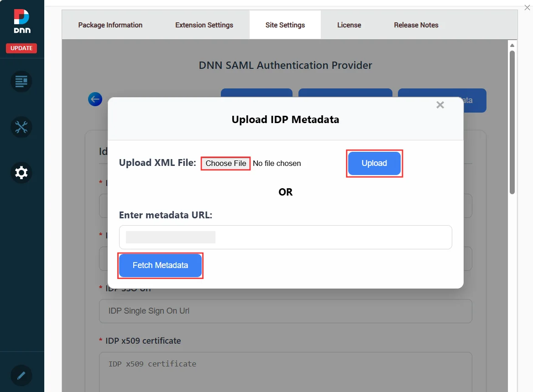This screenshot has height=392, width=533.
Task: Click 'No file chosen' text
Action: coord(277,163)
